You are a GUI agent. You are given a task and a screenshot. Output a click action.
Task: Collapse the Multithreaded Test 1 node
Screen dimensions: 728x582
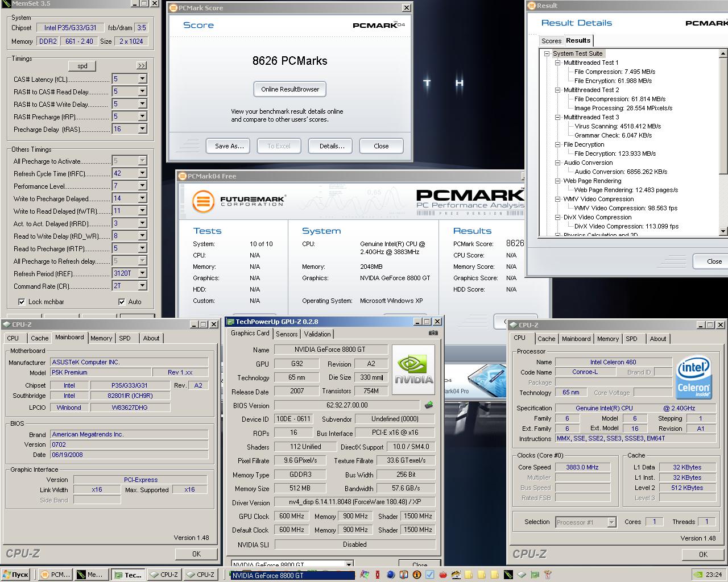point(558,63)
